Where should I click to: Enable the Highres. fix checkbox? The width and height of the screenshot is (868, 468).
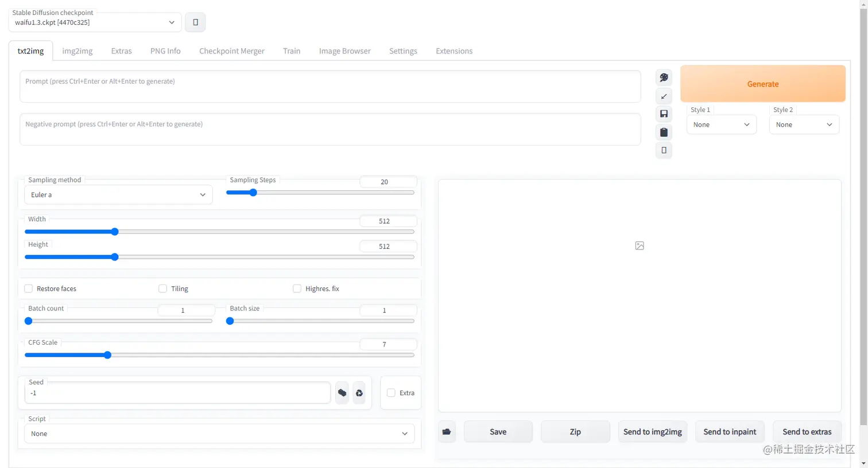(297, 288)
